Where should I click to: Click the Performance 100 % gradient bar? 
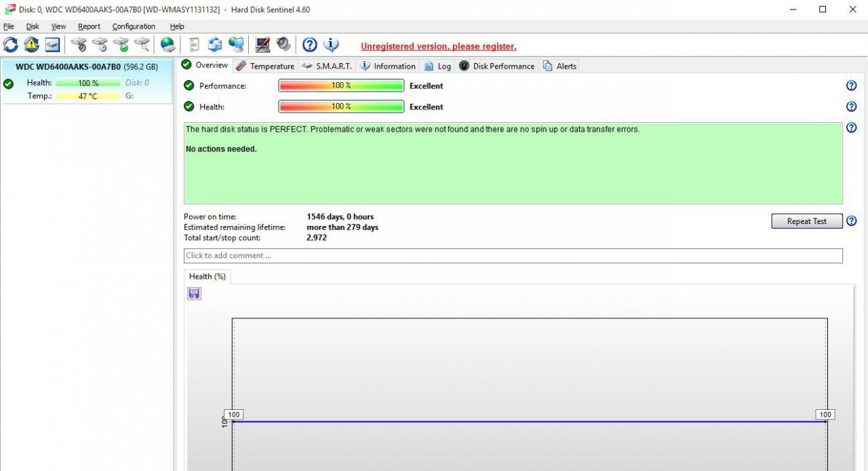coord(341,86)
